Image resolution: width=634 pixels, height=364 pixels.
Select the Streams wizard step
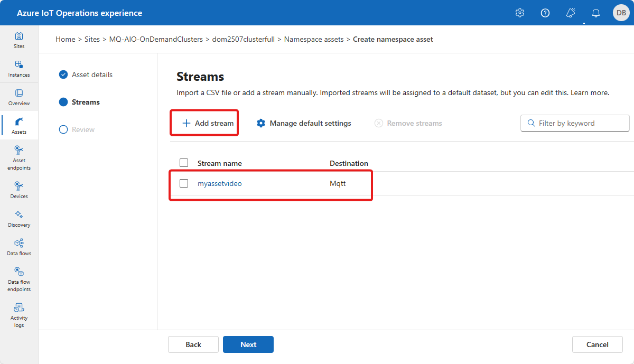click(x=79, y=102)
